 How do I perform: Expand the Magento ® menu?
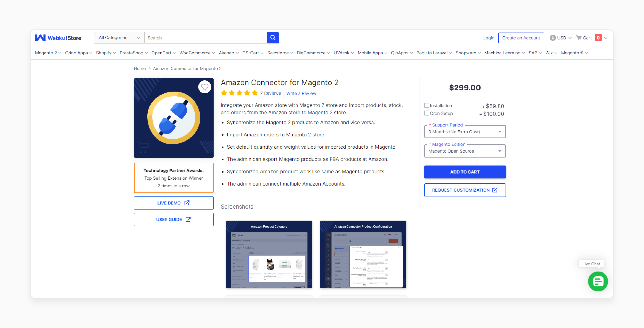click(574, 53)
